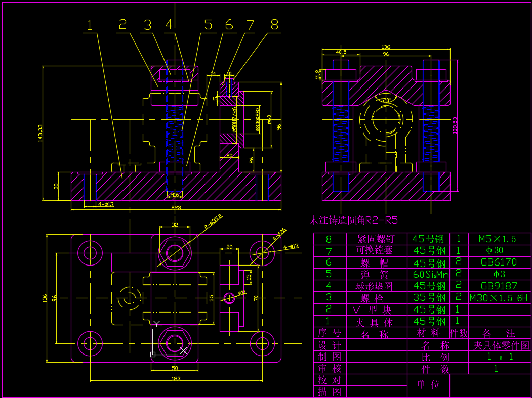This screenshot has width=532, height=398.
Task: Select the 11.2 dimension text
Action: point(317,74)
